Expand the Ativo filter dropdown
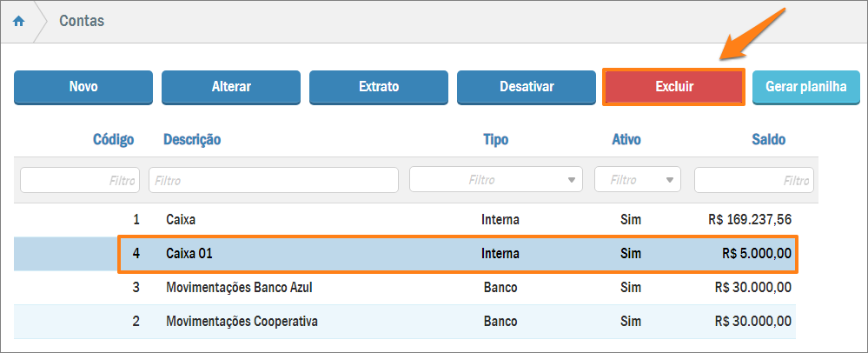This screenshot has height=353, width=868. [x=637, y=180]
